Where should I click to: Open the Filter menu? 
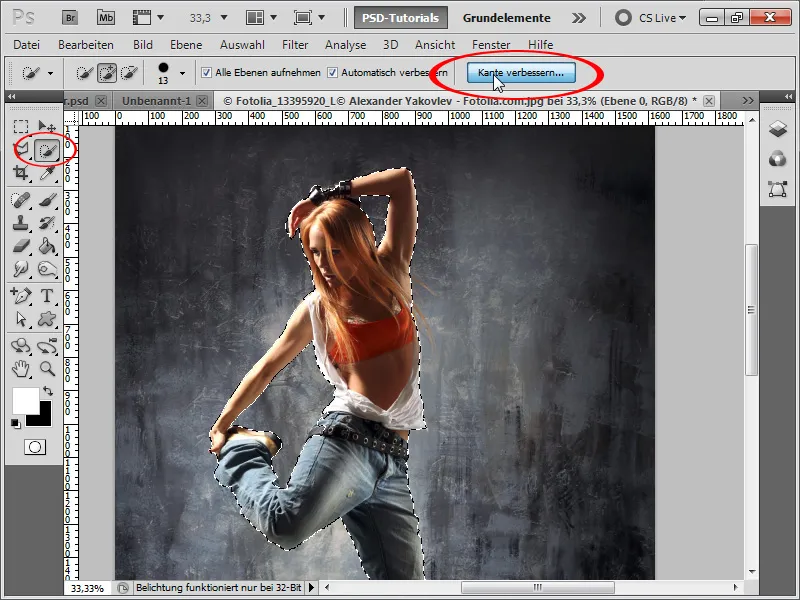[295, 45]
